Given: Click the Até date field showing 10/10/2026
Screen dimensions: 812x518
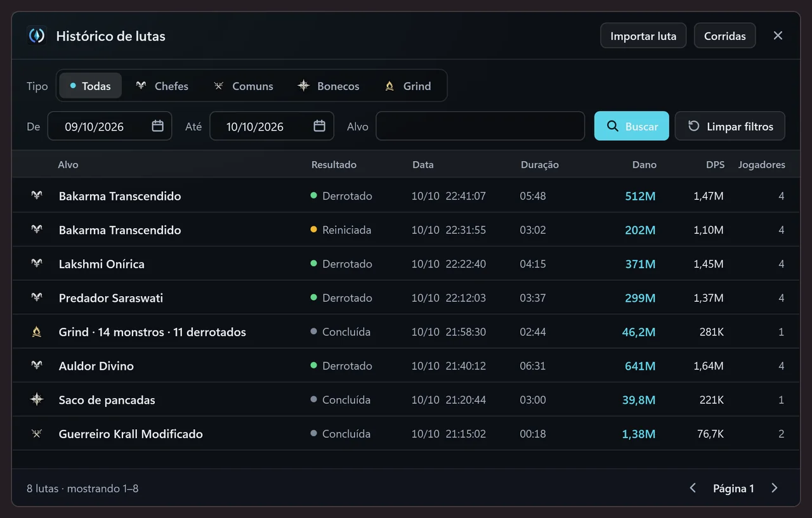Looking at the screenshot, I should coord(272,126).
